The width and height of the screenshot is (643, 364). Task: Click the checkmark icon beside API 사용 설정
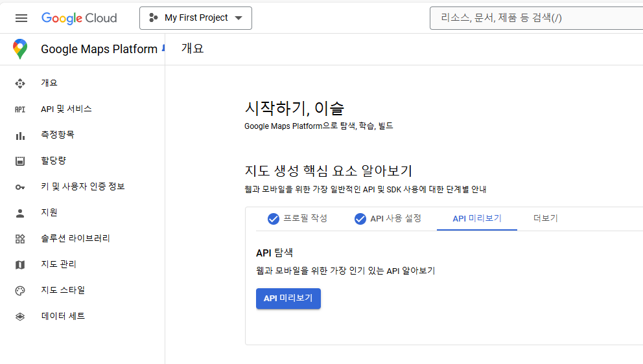pyautogui.click(x=360, y=219)
